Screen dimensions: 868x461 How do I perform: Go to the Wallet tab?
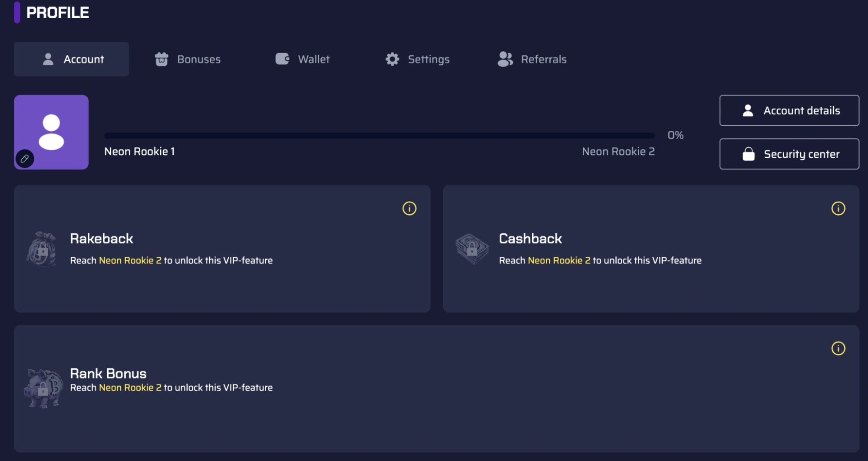[303, 59]
